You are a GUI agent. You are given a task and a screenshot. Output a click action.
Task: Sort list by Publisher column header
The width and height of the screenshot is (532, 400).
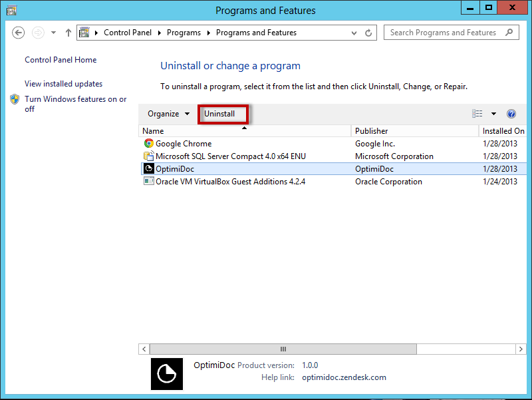coord(371,131)
